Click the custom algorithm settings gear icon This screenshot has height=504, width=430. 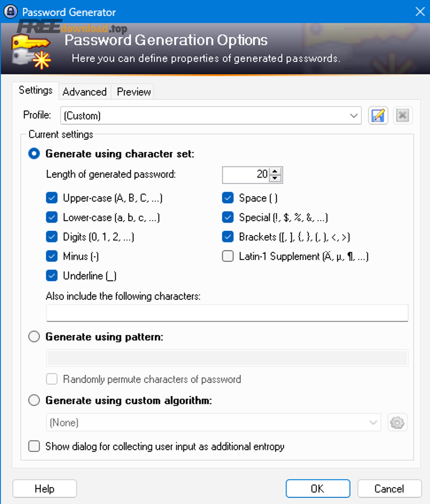(398, 422)
